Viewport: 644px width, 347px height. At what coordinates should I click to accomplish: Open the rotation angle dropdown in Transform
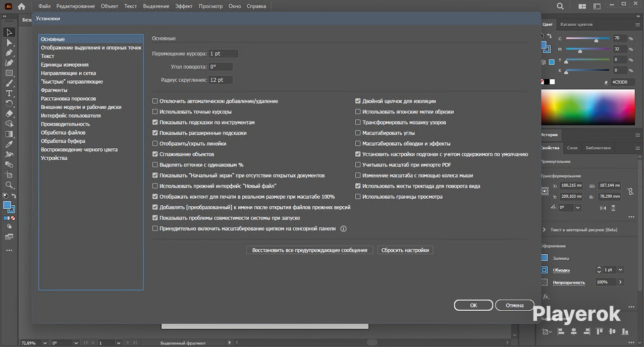point(577,208)
